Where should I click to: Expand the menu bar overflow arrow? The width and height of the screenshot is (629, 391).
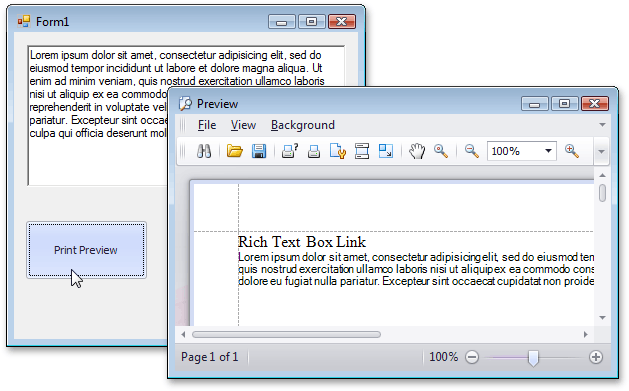(x=602, y=125)
